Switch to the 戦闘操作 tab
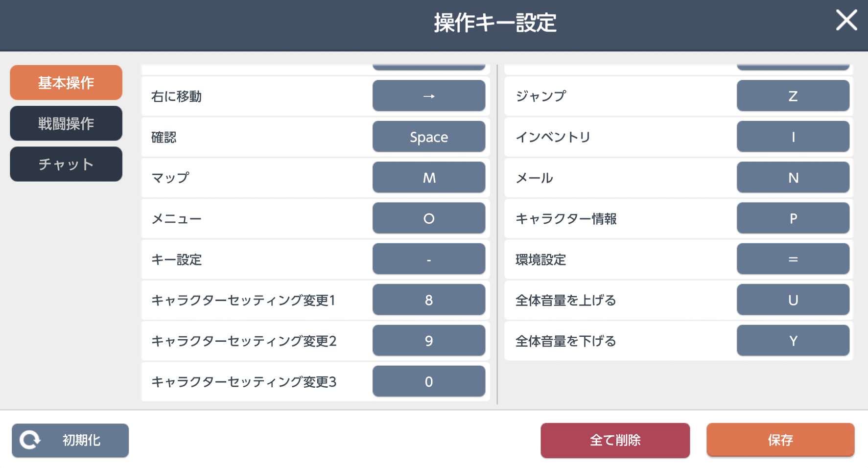The height and width of the screenshot is (468, 868). click(x=66, y=123)
